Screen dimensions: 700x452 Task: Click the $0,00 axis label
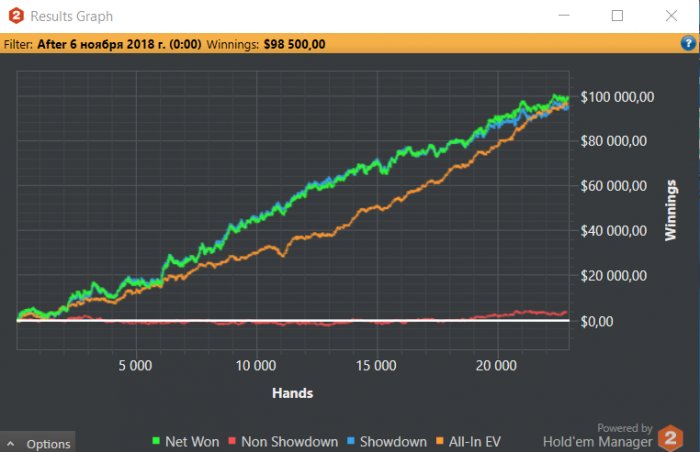596,321
